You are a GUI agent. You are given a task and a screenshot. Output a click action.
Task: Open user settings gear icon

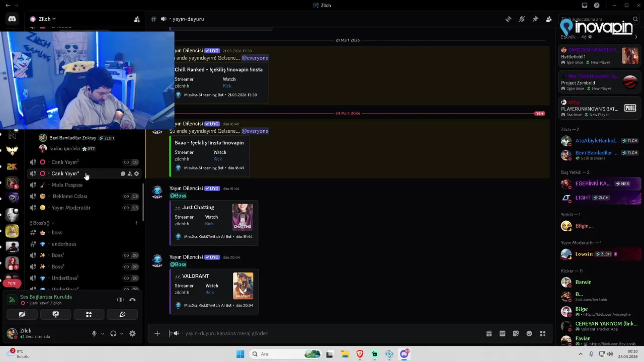click(132, 333)
